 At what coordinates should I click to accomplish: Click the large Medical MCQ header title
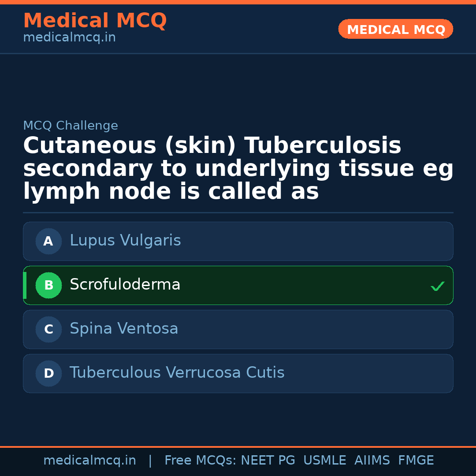(95, 21)
